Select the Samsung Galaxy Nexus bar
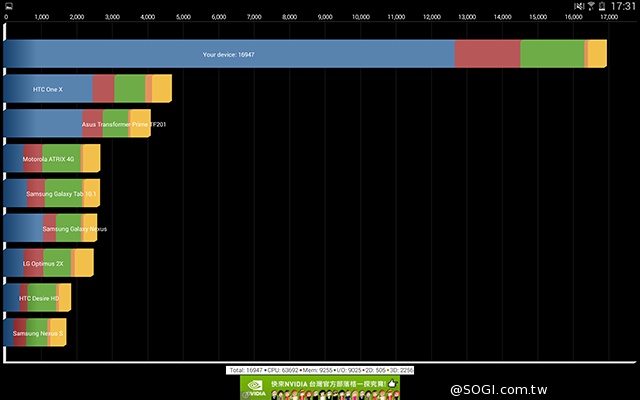The width and height of the screenshot is (640, 400). [x=50, y=228]
